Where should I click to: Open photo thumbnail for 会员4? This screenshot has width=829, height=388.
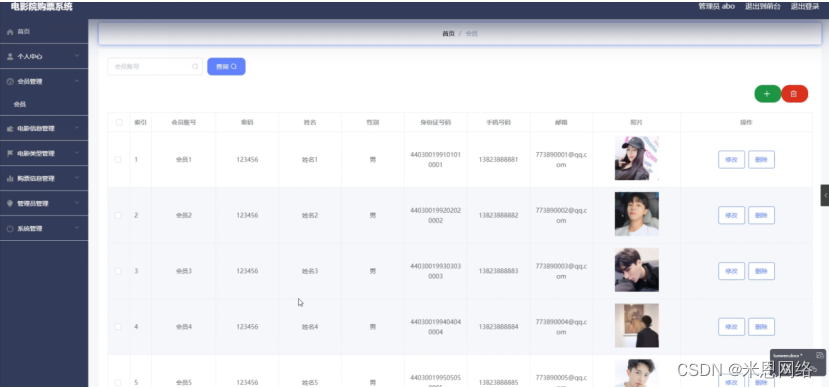click(637, 325)
